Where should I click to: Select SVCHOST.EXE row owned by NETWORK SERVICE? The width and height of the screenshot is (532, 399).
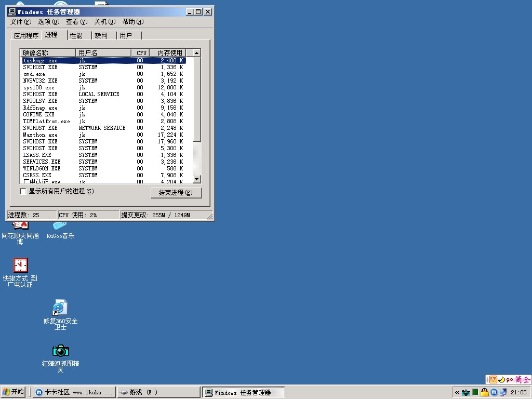pos(104,128)
